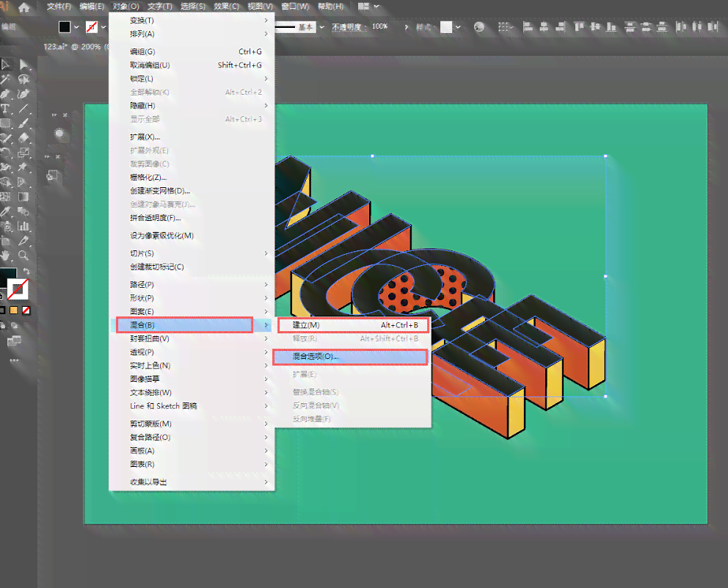Choose 编组(G) from Object menu

[x=192, y=51]
